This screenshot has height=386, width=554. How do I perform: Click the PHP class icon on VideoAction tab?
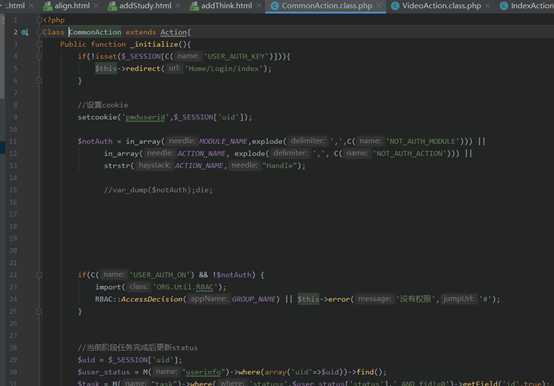pyautogui.click(x=395, y=6)
